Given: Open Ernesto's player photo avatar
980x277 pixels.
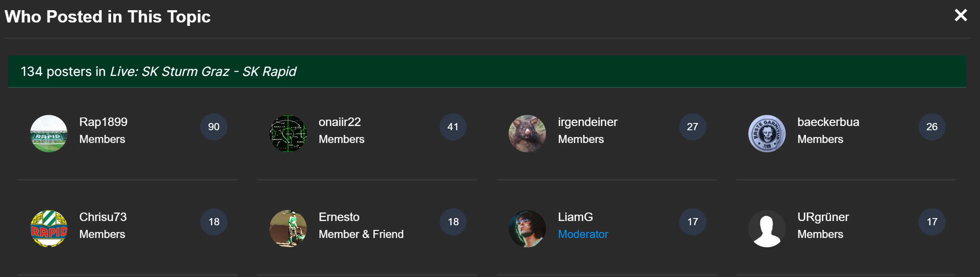Looking at the screenshot, I should coord(288,229).
